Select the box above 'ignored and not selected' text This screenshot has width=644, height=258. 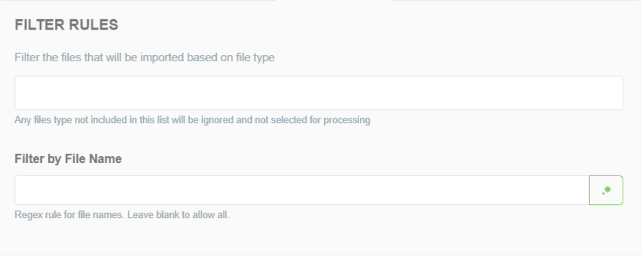tap(319, 93)
